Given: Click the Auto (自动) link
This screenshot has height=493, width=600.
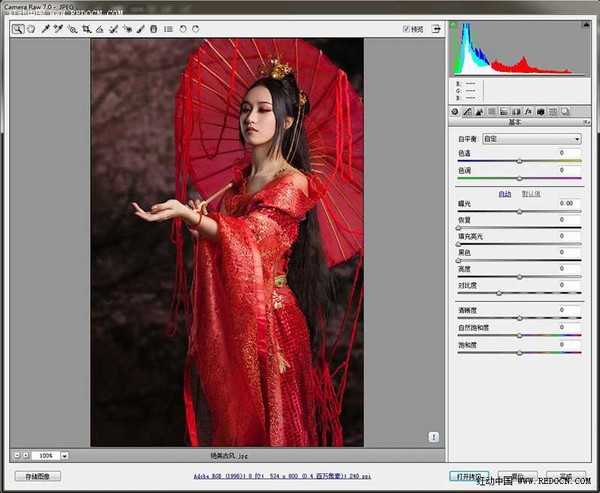Looking at the screenshot, I should click(x=505, y=193).
